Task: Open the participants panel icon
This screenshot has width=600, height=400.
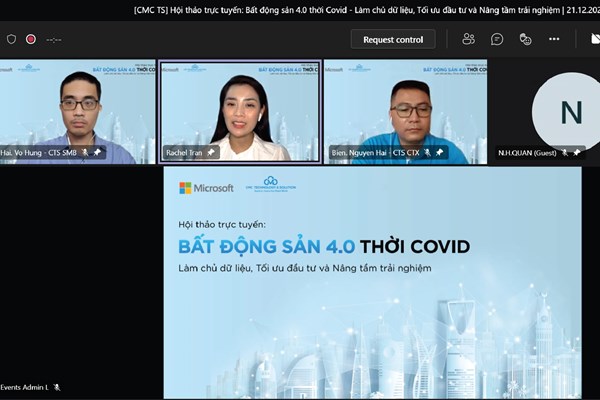Action: point(468,39)
